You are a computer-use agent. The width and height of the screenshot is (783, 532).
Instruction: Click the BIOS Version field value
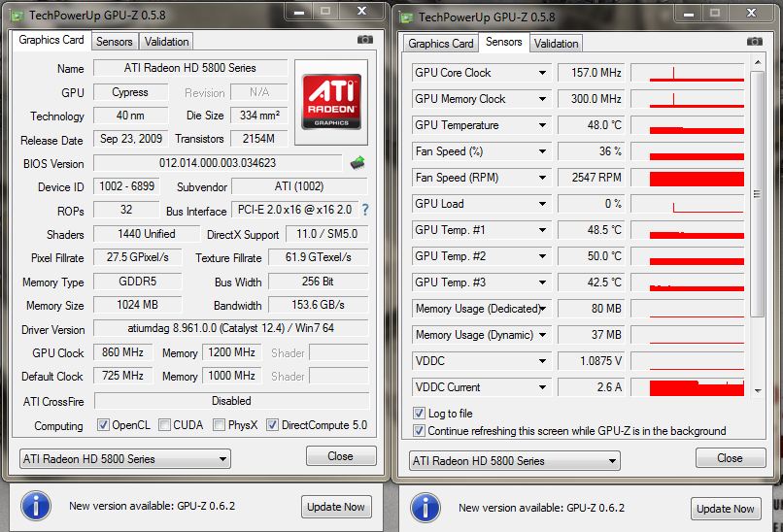pos(218,163)
